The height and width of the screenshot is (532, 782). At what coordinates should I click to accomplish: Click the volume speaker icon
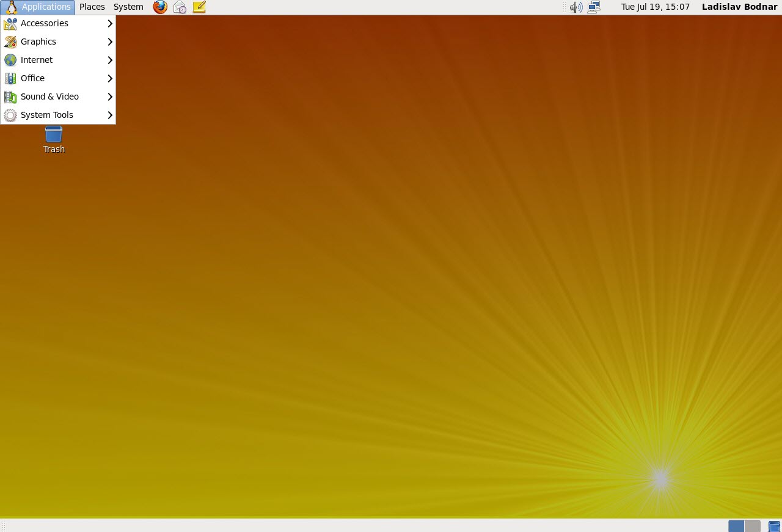tap(576, 7)
